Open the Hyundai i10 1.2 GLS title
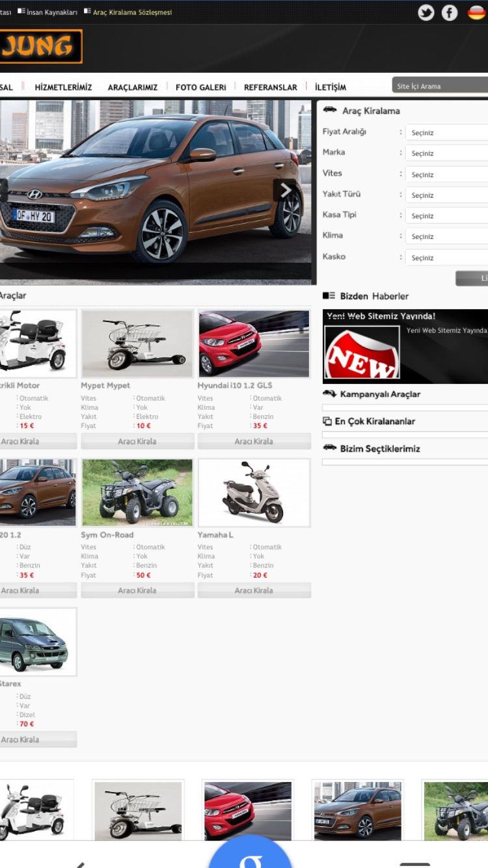Viewport: 488px width, 868px height. [x=235, y=385]
